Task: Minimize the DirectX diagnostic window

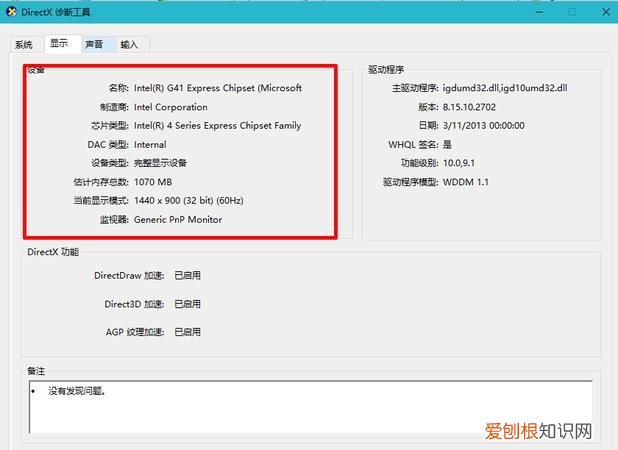Action: click(540, 12)
